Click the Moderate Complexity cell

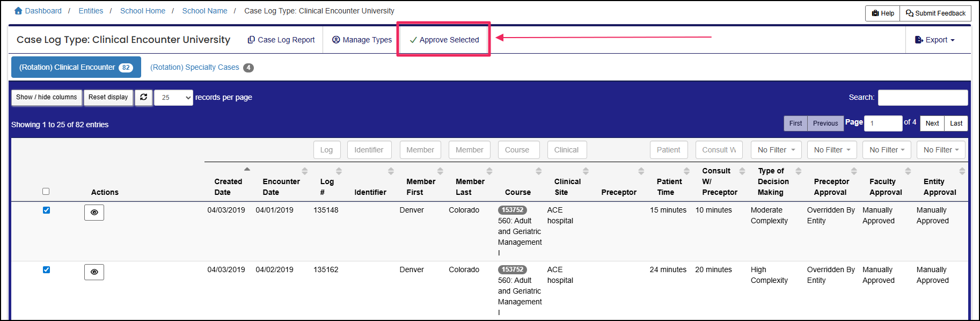[x=769, y=215]
